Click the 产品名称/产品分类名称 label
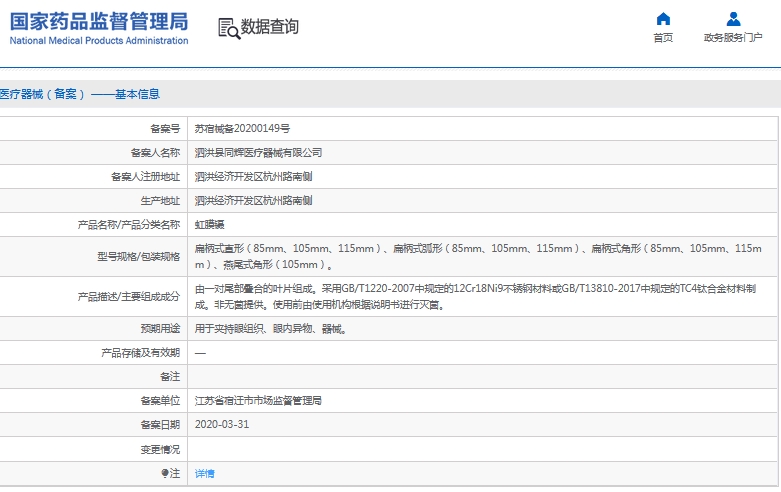 pos(129,225)
